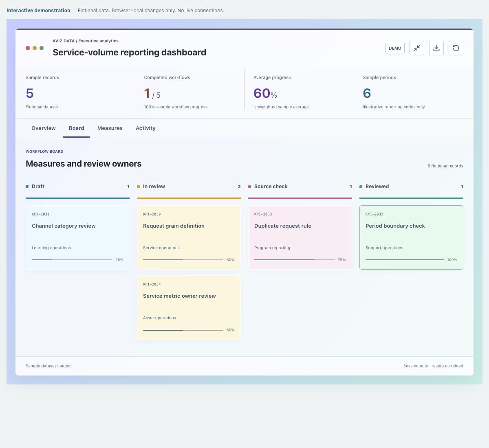Click the red window dot
The image size is (489, 448).
[28, 48]
